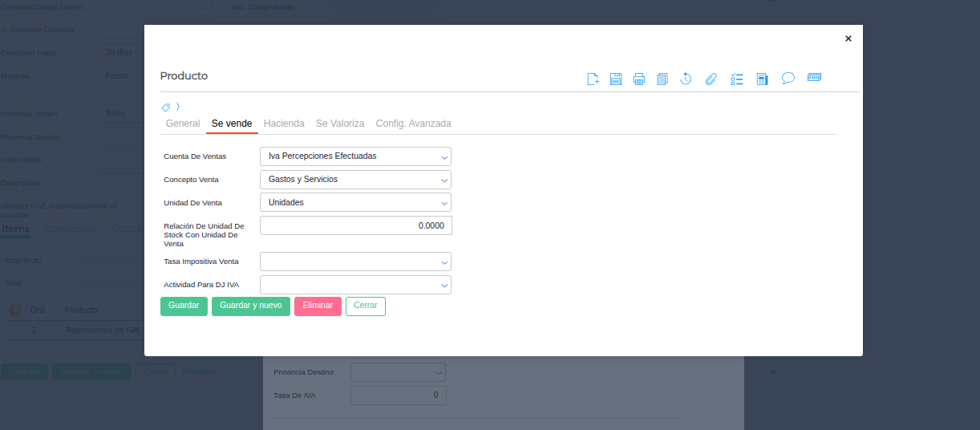Screen dimensions: 980x430
Task: Click the printer icon in Producto toolbar
Action: coord(639,79)
